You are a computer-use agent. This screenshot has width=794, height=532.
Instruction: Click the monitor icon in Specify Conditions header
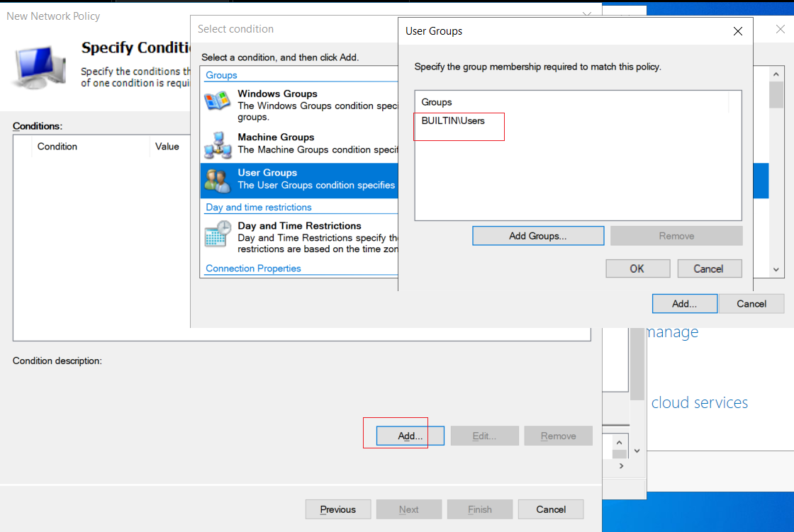(39, 67)
